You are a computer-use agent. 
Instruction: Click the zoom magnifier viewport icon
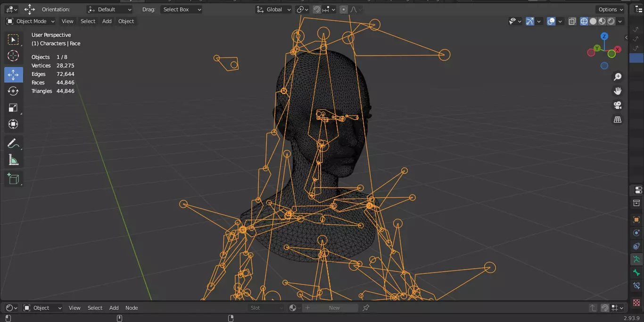[x=618, y=77]
